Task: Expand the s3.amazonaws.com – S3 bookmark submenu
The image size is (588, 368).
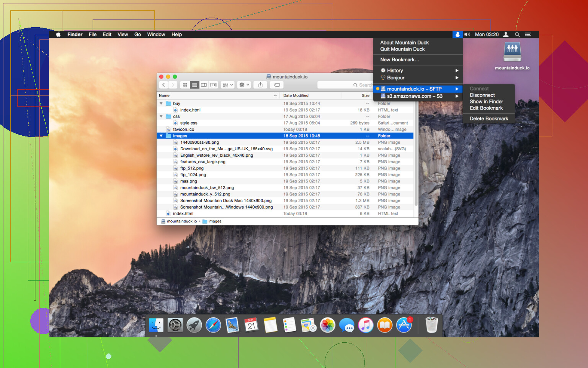Action: click(x=418, y=96)
